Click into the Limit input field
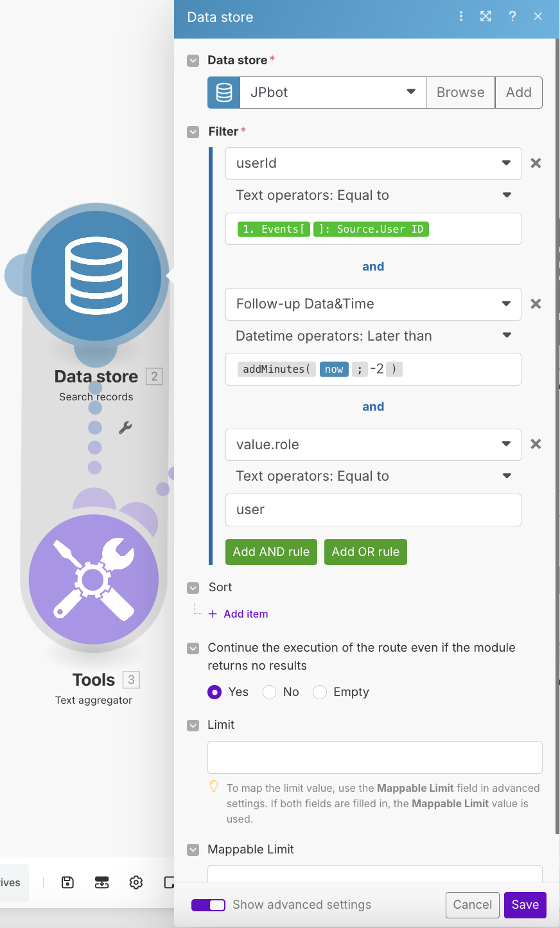560x928 pixels. point(374,757)
